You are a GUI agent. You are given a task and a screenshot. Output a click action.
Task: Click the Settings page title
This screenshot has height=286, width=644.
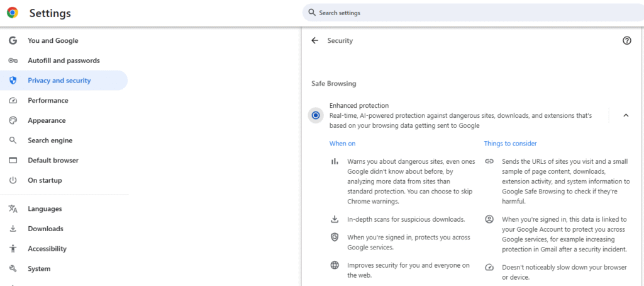[x=50, y=13]
